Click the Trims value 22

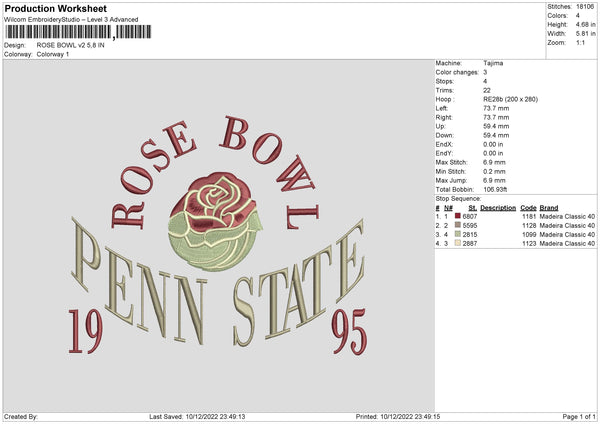[487, 90]
